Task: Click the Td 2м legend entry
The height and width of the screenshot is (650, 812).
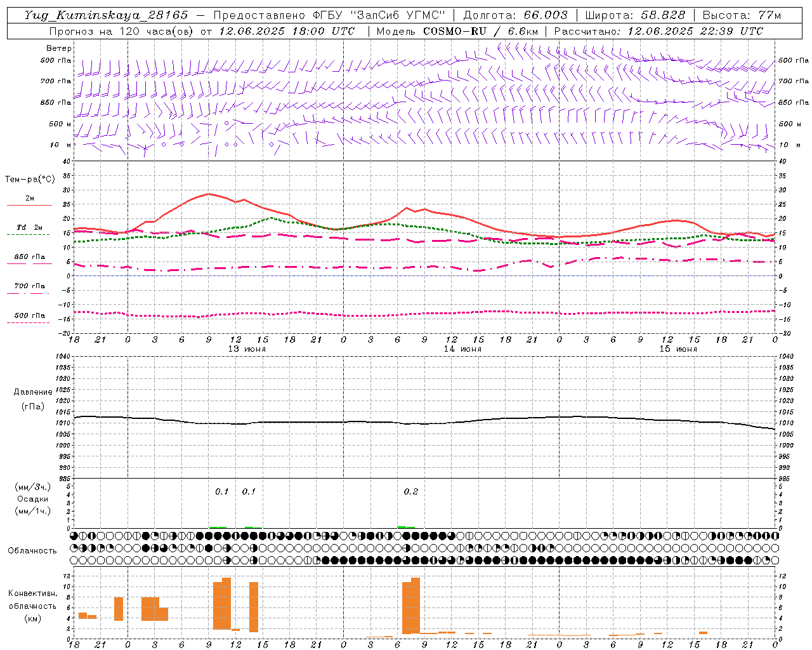Action: 29,228
